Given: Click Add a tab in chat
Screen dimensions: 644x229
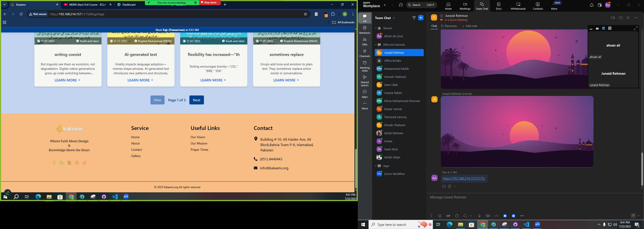Looking at the screenshot, I should [x=470, y=26].
